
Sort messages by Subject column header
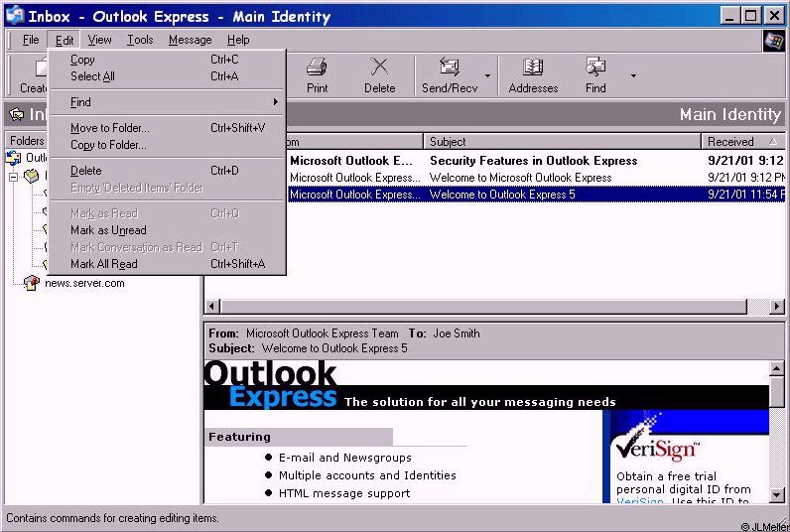pos(563,142)
